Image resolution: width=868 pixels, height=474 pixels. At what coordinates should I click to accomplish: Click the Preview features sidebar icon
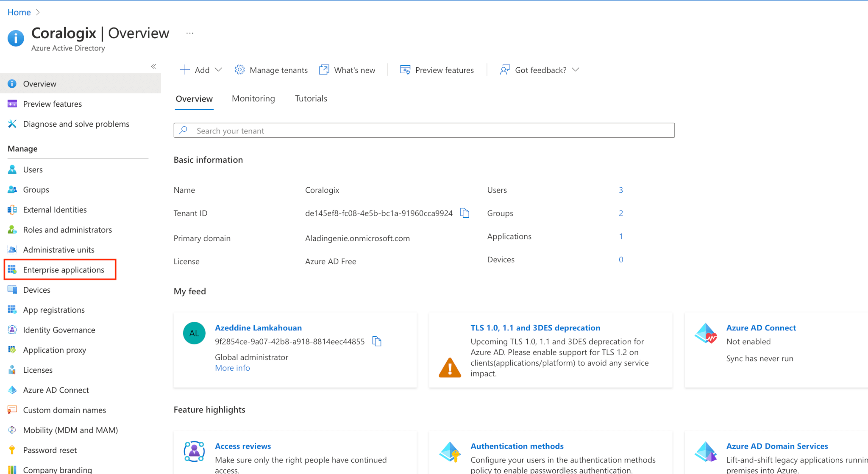12,104
